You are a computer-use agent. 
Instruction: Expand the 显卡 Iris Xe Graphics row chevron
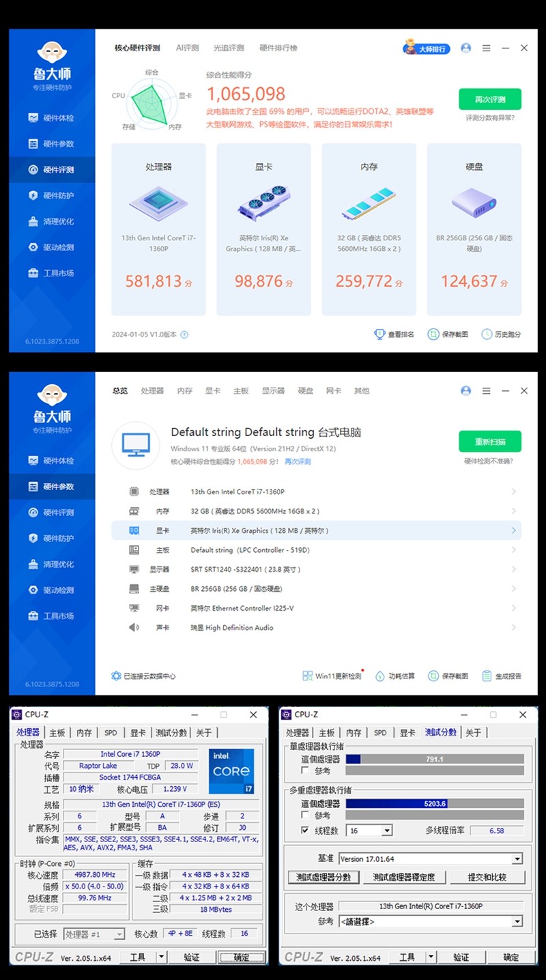point(514,530)
